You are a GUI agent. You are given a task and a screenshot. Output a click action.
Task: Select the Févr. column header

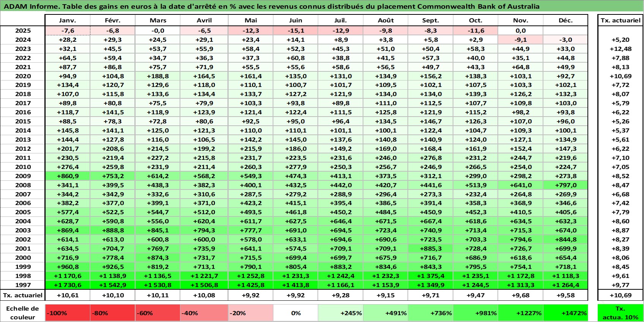point(113,21)
